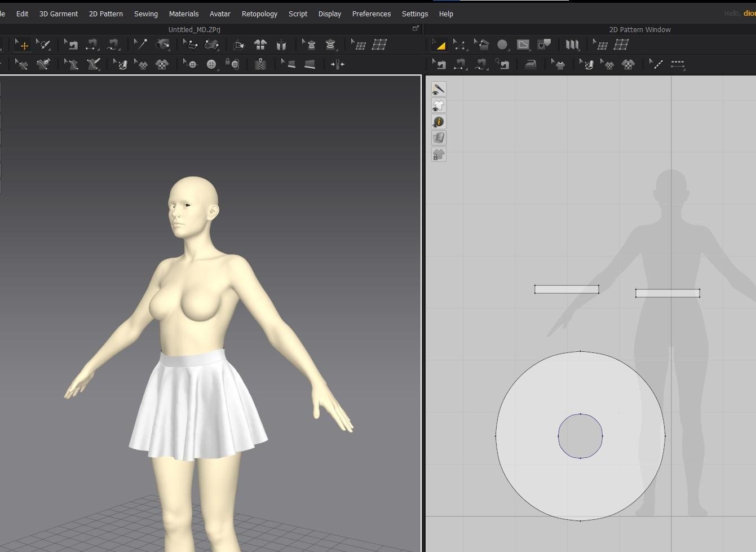Open the Avatar menu
Screen dimensions: 756x552
(220, 14)
